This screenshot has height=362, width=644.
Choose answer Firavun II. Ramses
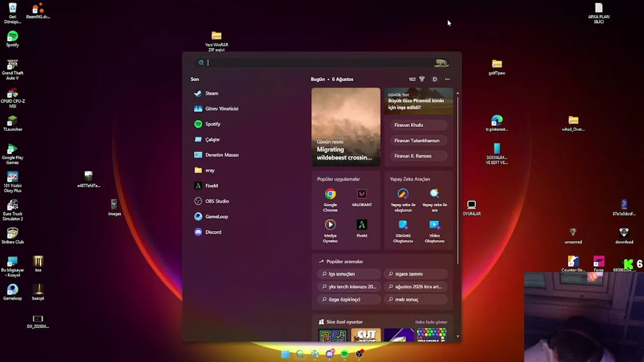[x=419, y=156]
